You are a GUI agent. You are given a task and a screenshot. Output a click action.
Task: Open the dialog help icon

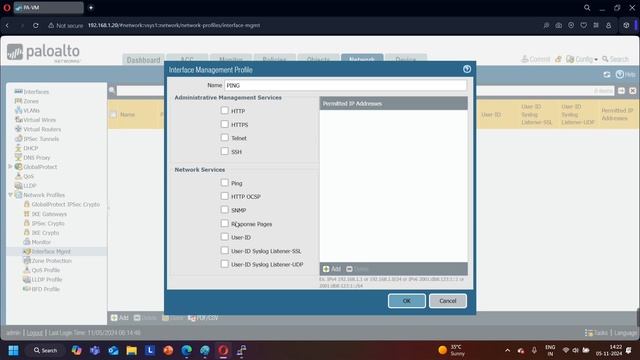click(467, 69)
